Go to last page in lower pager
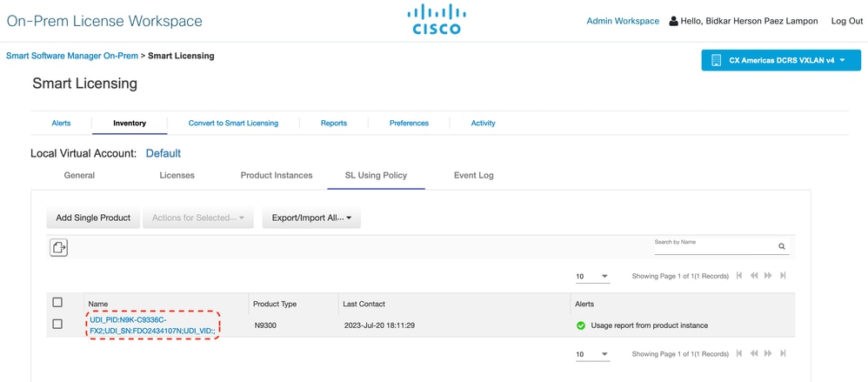Image resolution: width=868 pixels, height=382 pixels. click(x=783, y=353)
